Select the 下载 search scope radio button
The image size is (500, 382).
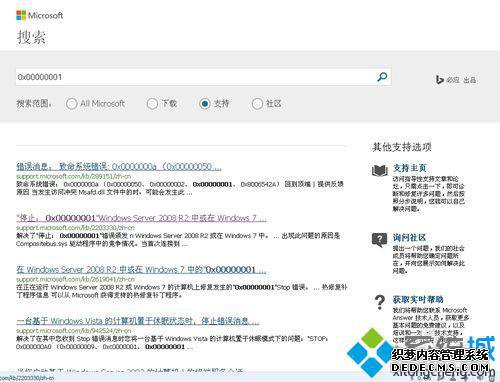click(152, 104)
